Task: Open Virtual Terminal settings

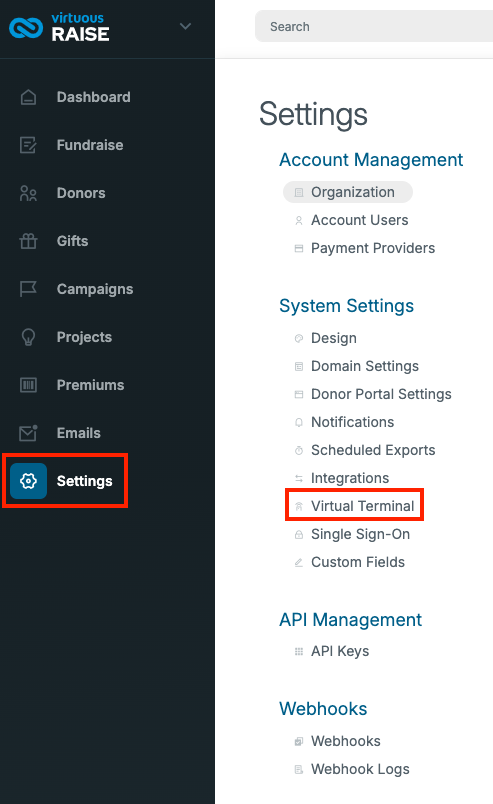Action: pos(363,506)
